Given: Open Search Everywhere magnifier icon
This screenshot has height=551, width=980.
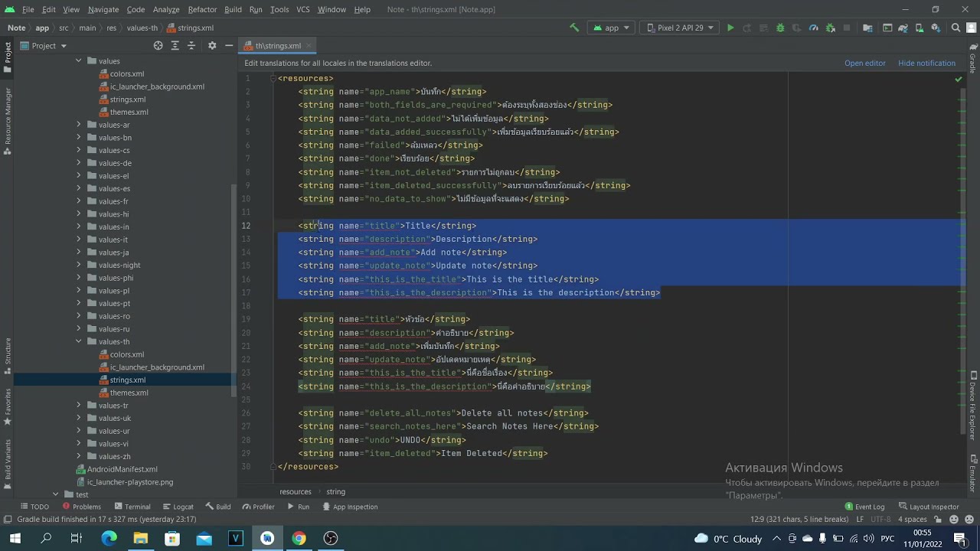Looking at the screenshot, I should click(955, 28).
